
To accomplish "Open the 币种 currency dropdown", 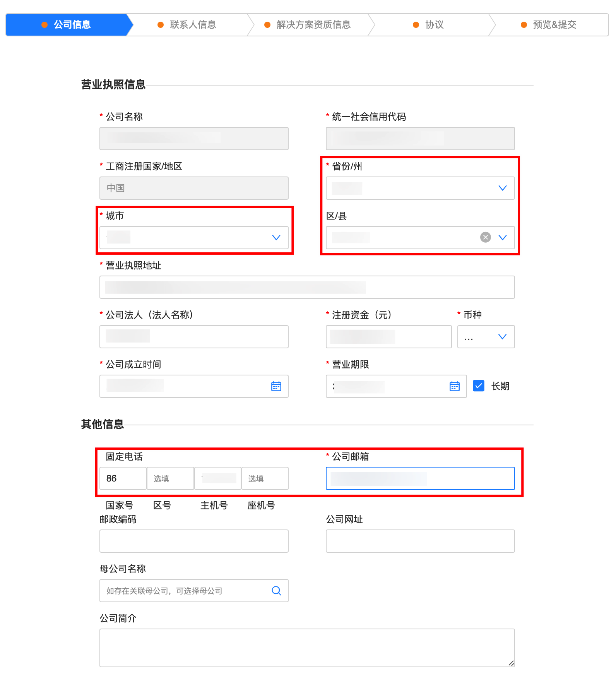I will pos(486,337).
